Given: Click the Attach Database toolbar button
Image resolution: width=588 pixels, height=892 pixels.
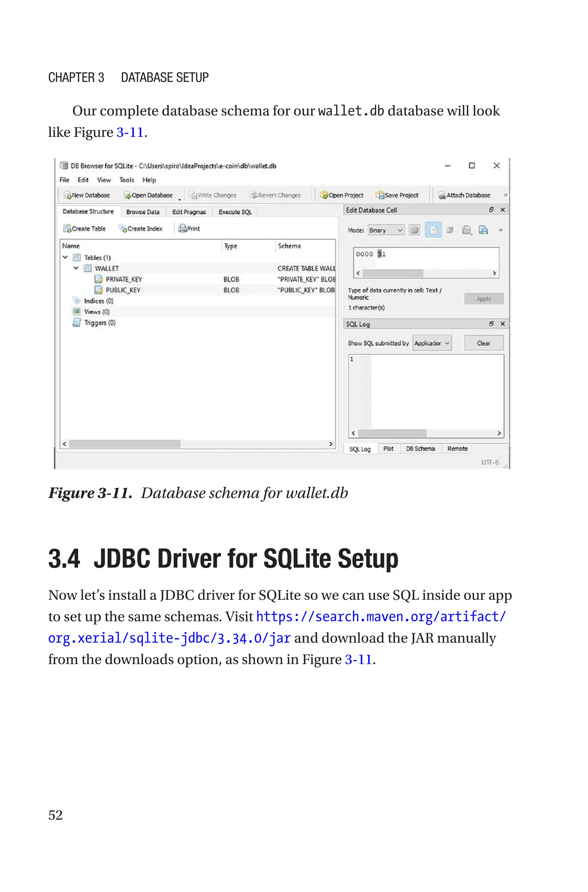Looking at the screenshot, I should [x=465, y=195].
